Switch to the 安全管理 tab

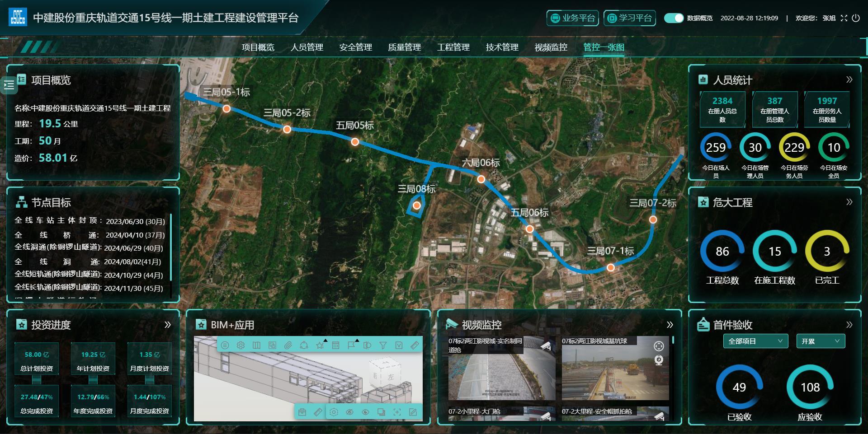pos(355,47)
